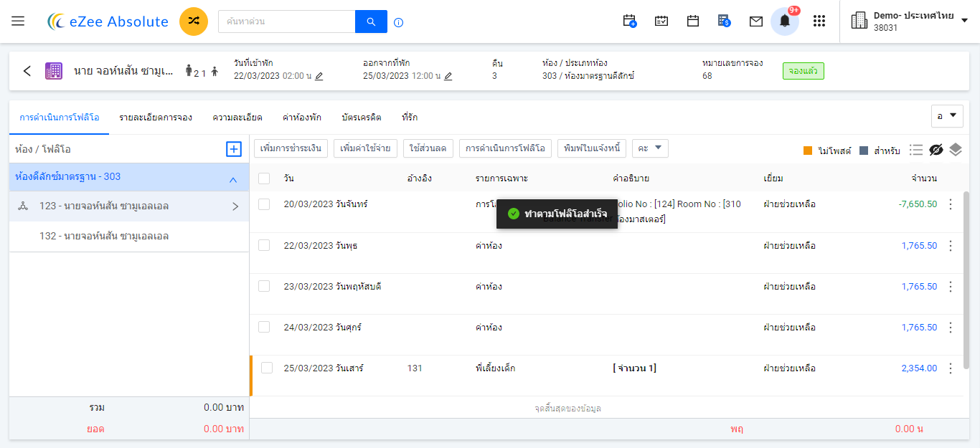Open the mail envelope icon
Viewport: 980px width, 448px height.
tap(756, 22)
